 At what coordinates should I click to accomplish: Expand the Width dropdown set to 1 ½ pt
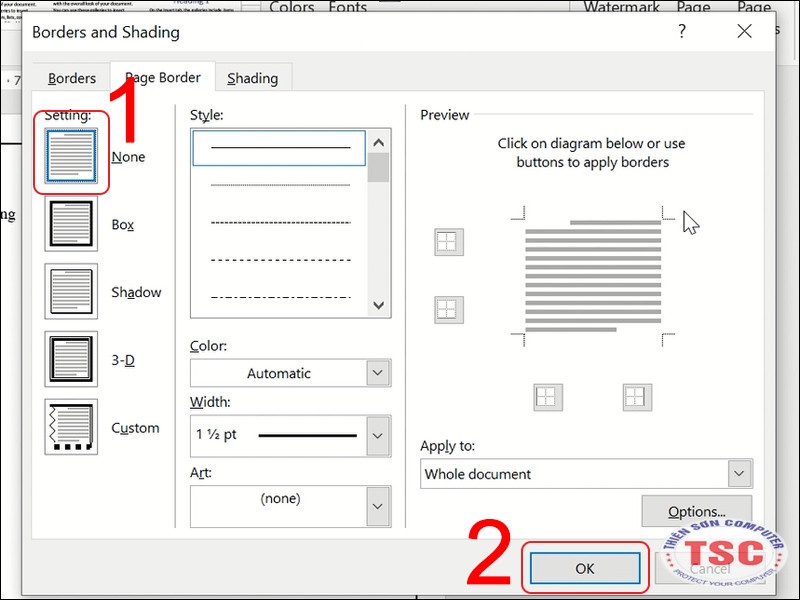point(290,436)
